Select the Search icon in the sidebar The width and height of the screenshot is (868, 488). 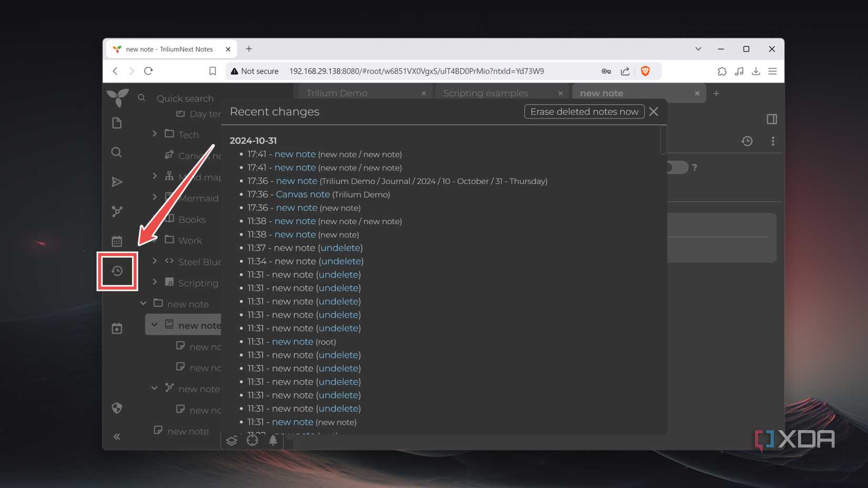(x=117, y=152)
